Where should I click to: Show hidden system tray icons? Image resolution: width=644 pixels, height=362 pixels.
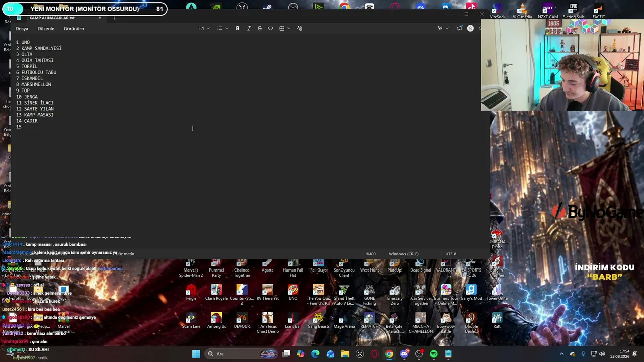point(562,354)
